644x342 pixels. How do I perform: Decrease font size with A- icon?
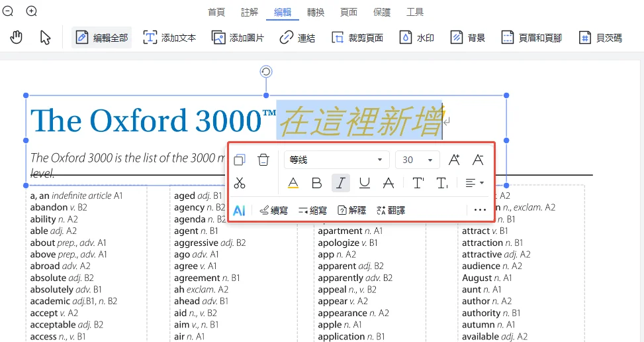coord(478,160)
